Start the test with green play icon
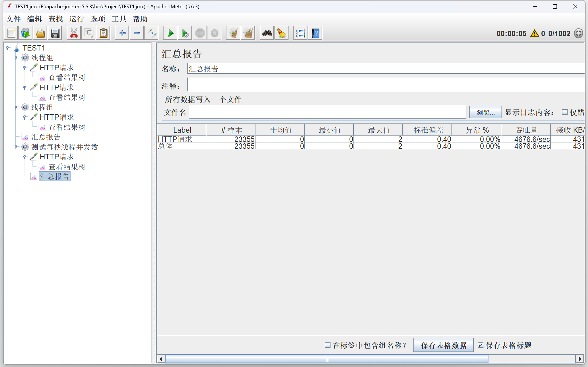The width and height of the screenshot is (588, 367). [171, 33]
